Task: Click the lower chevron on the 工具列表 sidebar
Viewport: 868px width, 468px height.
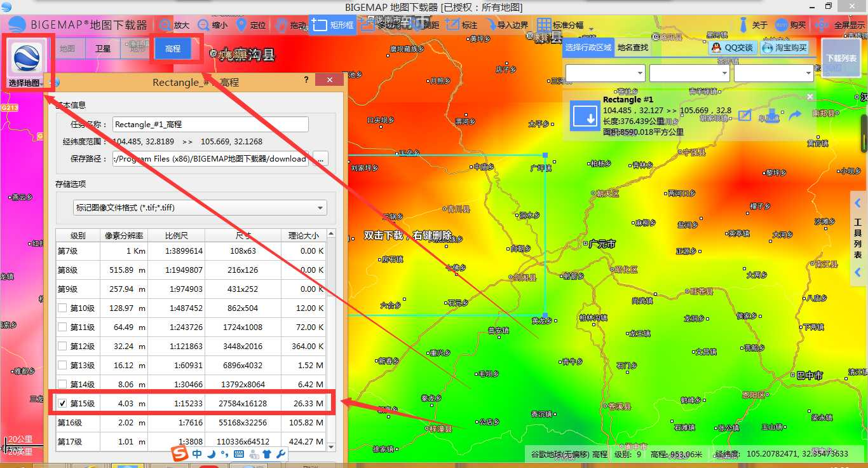Action: (x=857, y=272)
